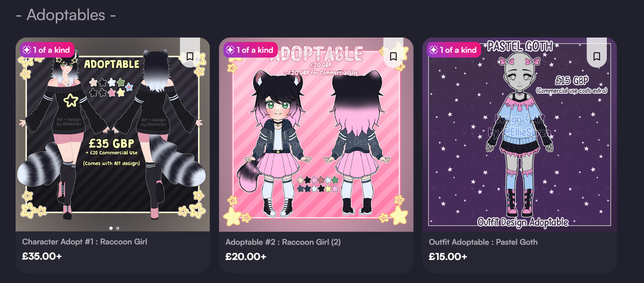Bookmark the Adoptable #2 Raccoon Girl listing
The height and width of the screenshot is (283, 644).
(393, 56)
